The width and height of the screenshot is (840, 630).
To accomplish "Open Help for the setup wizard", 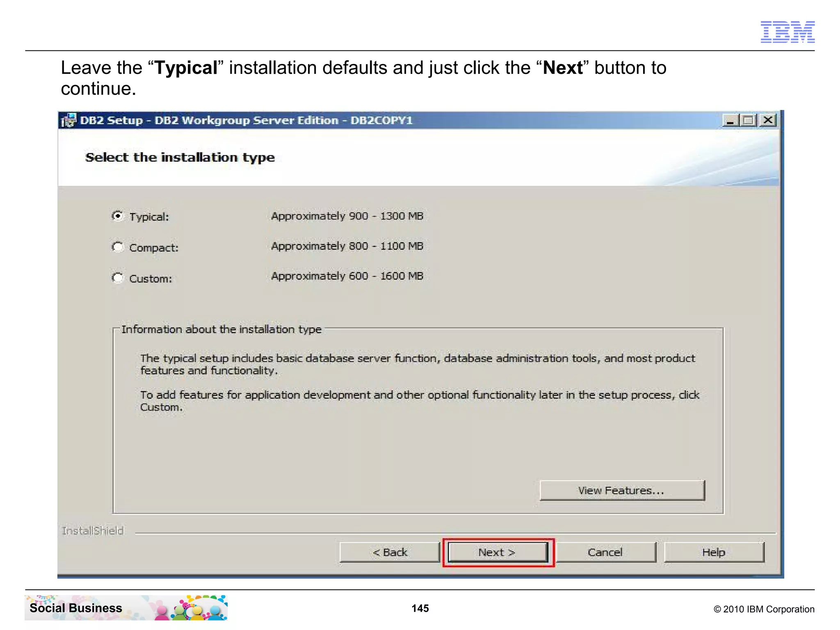I will pos(714,552).
